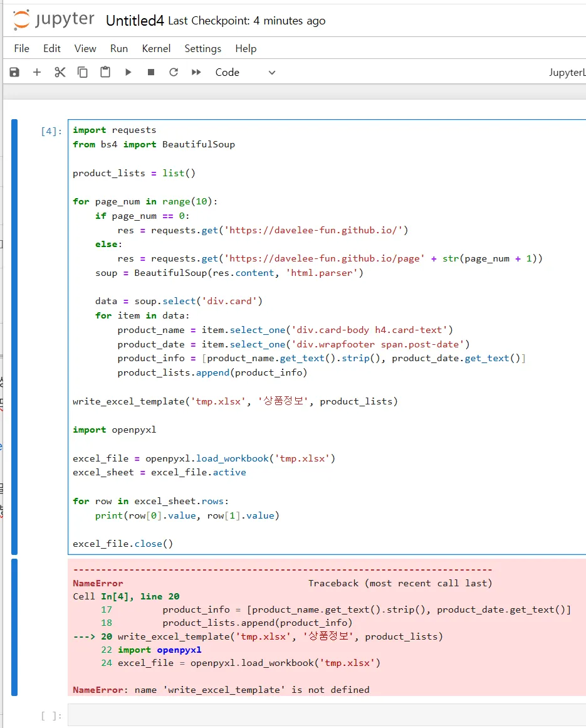Click the print(row[0].value, row[1].value) line
This screenshot has height=728, width=586.
coord(187,516)
